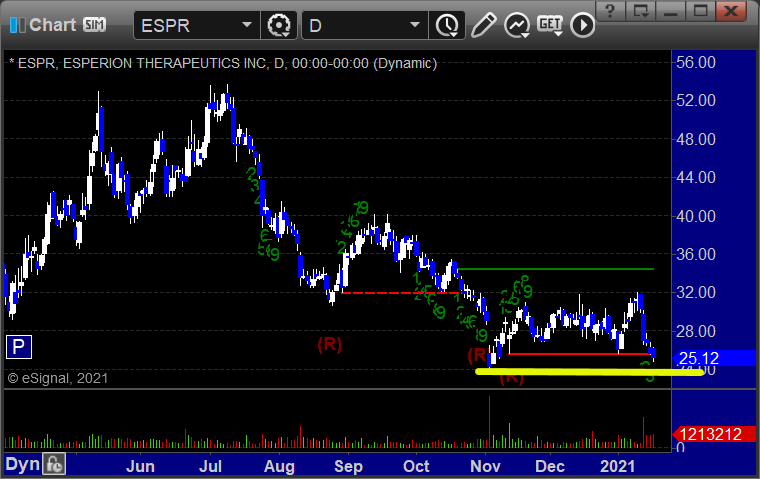760x479 pixels.
Task: Open the GET studies menu icon
Action: tap(550, 25)
